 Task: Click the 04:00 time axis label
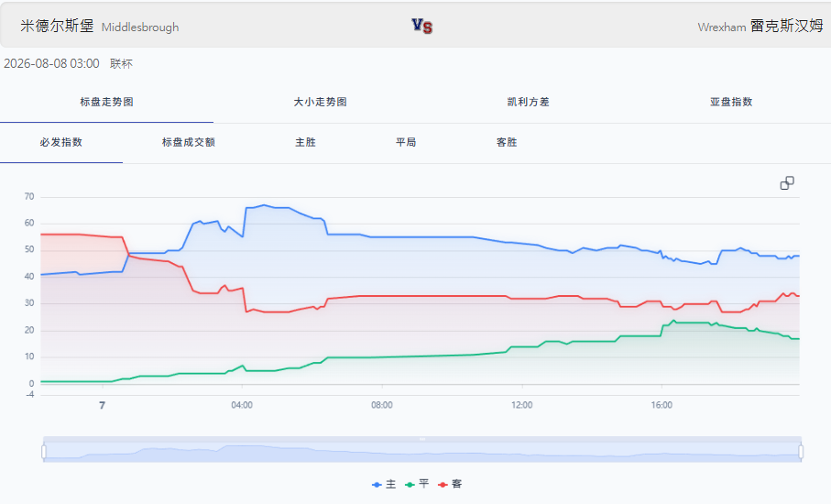[242, 405]
